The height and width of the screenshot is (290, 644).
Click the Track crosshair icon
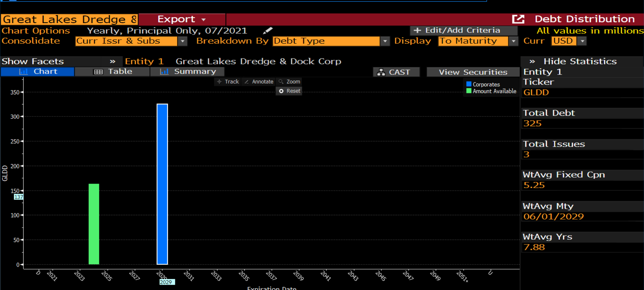coord(219,82)
